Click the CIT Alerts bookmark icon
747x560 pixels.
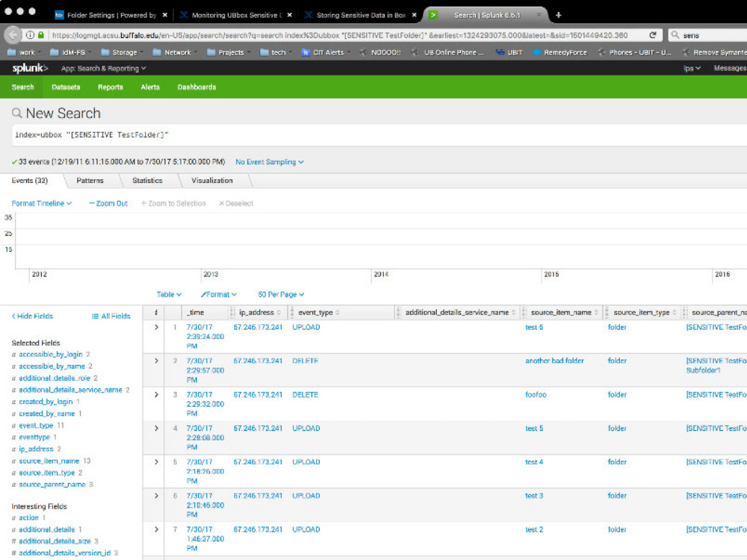(305, 52)
